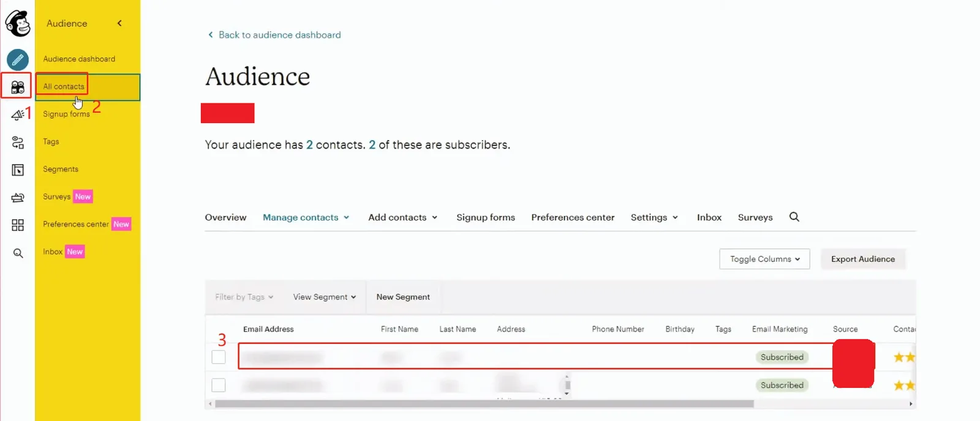Open Signup forms in side menu
Viewport: 980px width, 421px height.
coord(66,114)
